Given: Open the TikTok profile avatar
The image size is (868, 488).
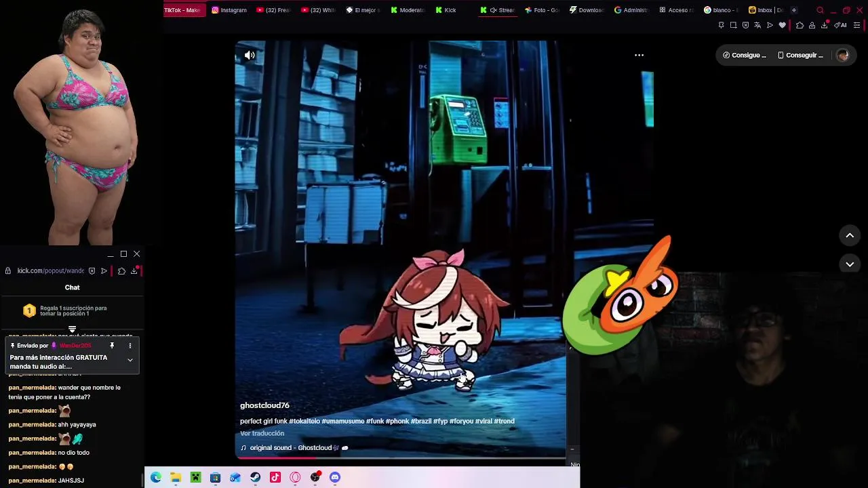Looking at the screenshot, I should coord(843,56).
